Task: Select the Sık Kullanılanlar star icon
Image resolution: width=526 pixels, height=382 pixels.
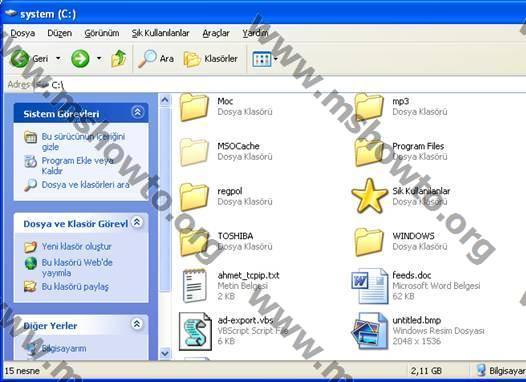Action: pyautogui.click(x=369, y=196)
